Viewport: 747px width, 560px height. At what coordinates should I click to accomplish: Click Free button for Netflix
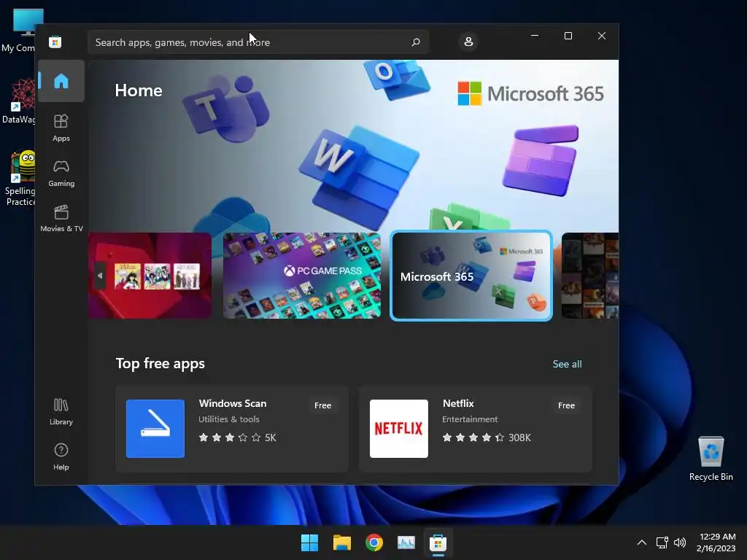pos(566,405)
